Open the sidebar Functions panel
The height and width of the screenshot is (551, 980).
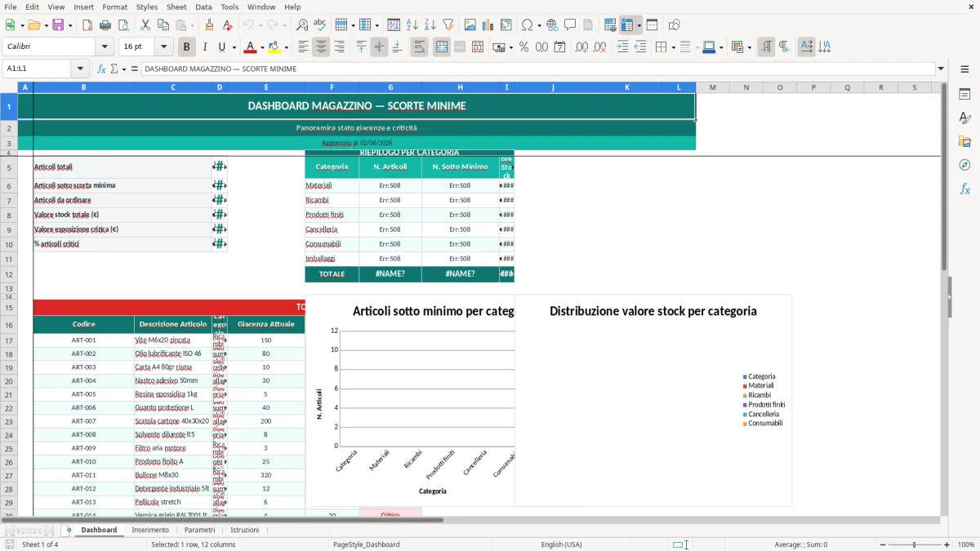pos(964,189)
